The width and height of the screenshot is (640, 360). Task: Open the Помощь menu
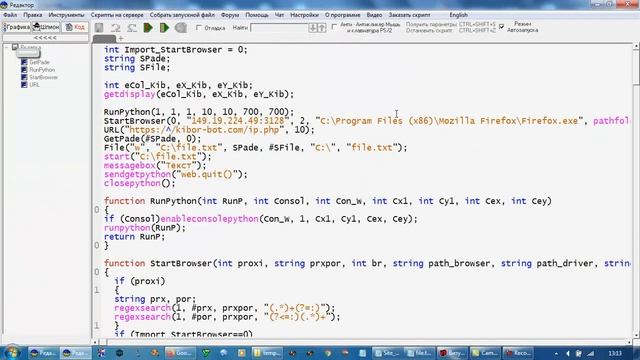(x=257, y=15)
